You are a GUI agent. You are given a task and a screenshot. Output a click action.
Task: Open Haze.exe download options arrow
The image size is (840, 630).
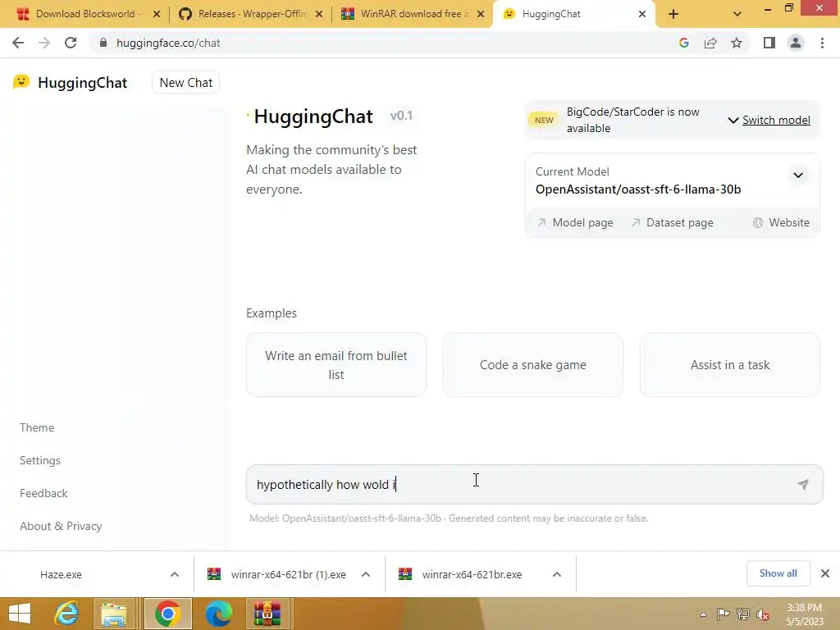[175, 574]
